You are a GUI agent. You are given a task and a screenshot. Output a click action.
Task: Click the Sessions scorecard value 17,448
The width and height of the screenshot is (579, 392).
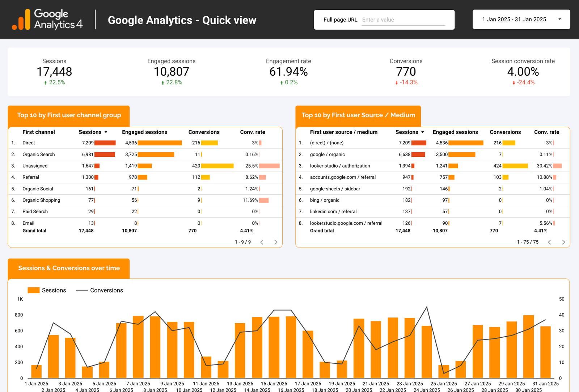click(x=54, y=72)
